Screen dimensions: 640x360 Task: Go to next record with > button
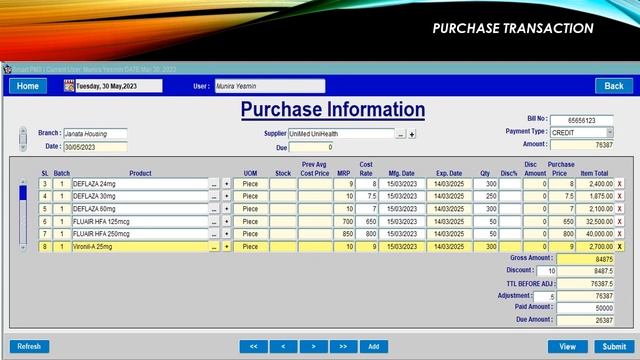(x=313, y=347)
